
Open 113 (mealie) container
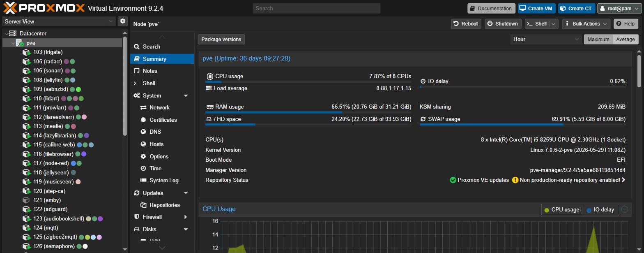(48, 126)
